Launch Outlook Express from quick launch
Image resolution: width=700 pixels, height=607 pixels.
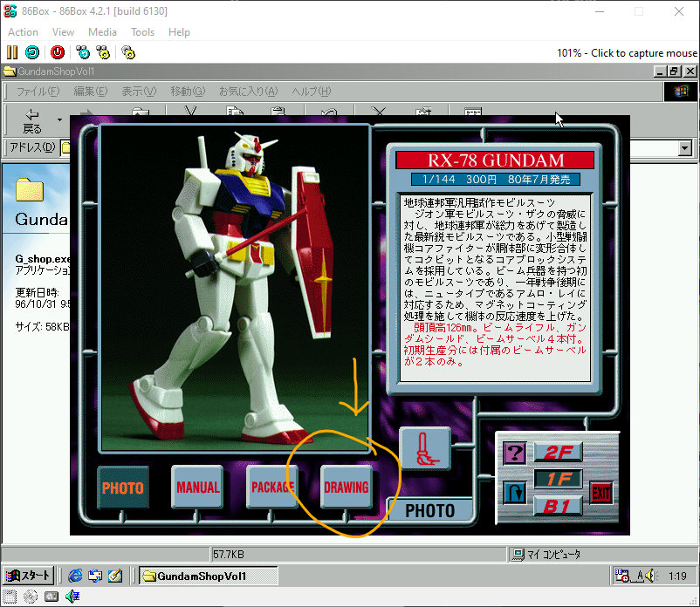(95, 576)
